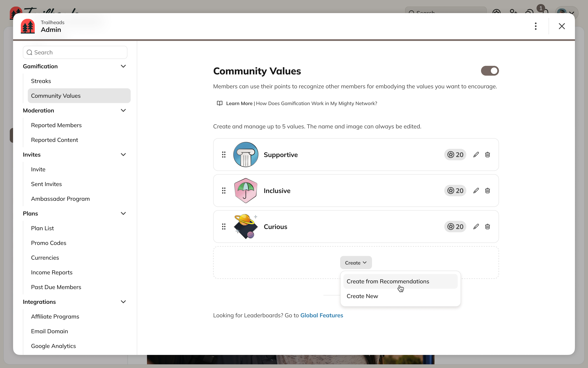Close the Admin panel
Screen dimensions: 588x368
562,26
